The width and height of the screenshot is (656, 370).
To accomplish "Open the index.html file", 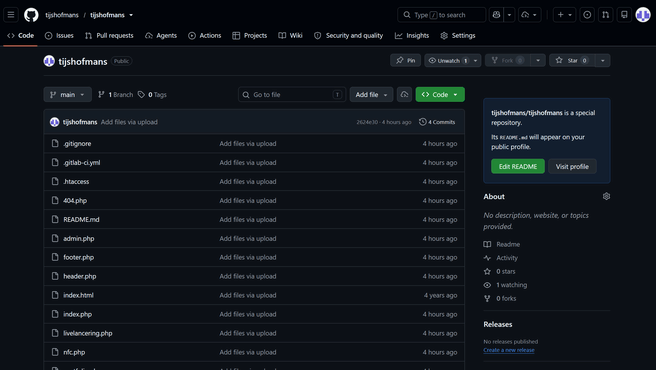I will click(78, 295).
